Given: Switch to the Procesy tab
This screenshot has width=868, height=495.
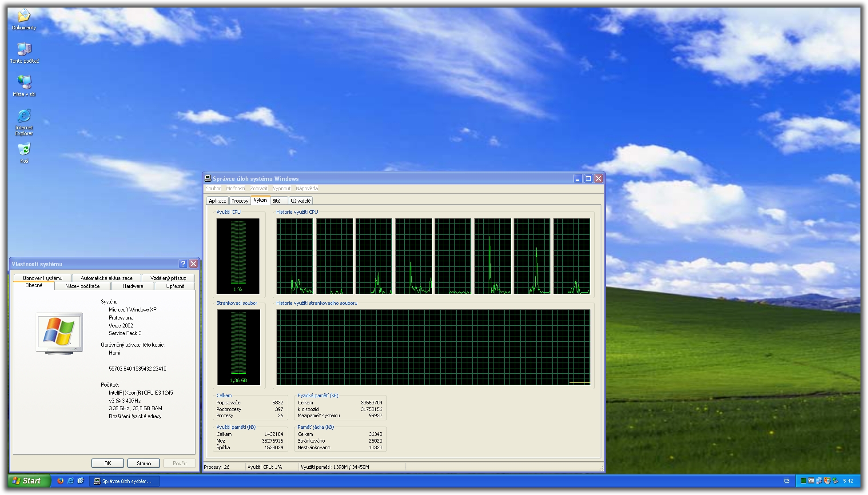Looking at the screenshot, I should coord(240,201).
